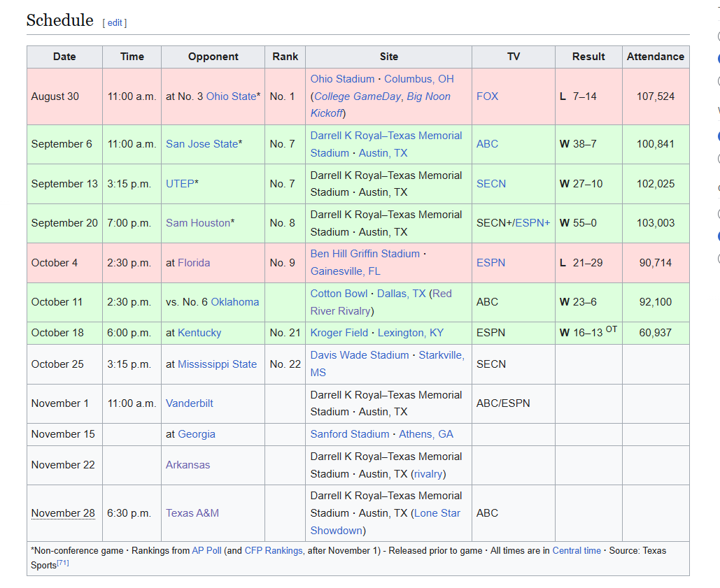Screen dimensions: 720x588
Task: Select the 103,003 attendance value
Action: (656, 223)
